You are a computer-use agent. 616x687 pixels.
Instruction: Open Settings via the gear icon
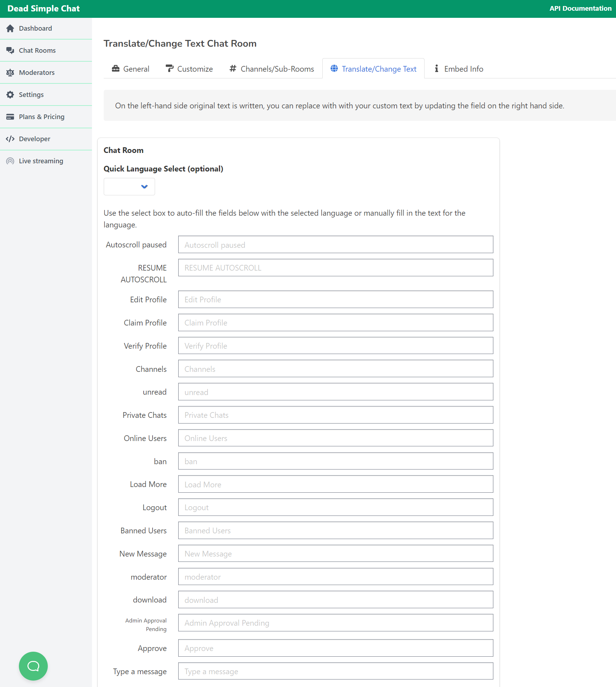click(x=10, y=94)
